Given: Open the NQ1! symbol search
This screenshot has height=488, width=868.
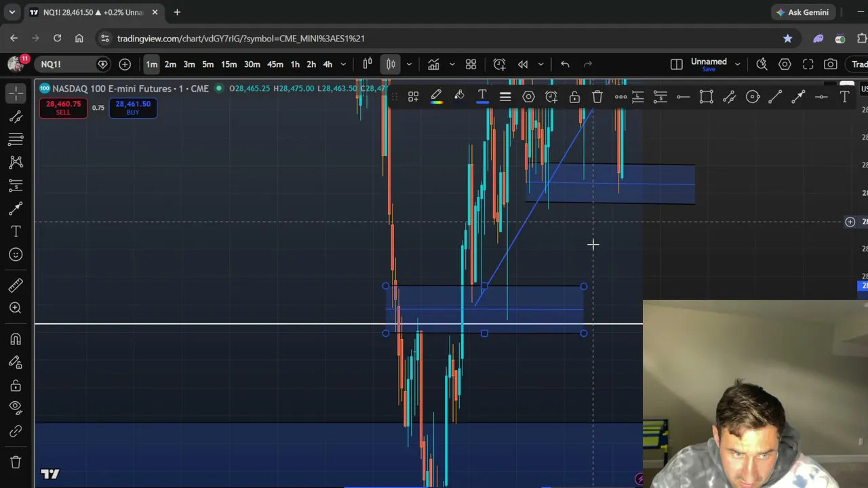Looking at the screenshot, I should point(65,64).
